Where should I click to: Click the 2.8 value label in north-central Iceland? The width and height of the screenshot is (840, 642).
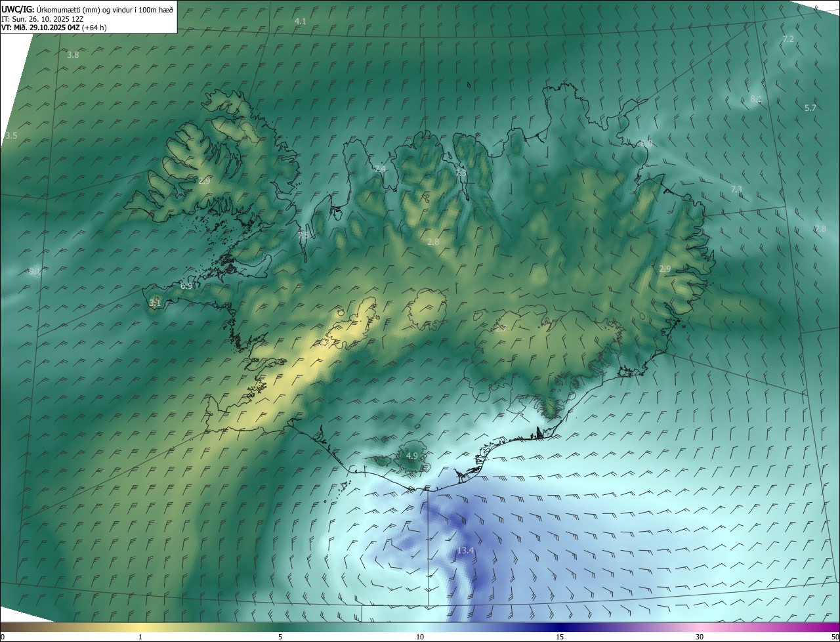coord(433,242)
